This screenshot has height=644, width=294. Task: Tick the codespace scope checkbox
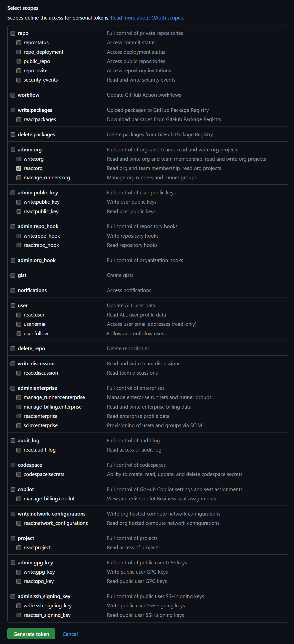click(13, 465)
